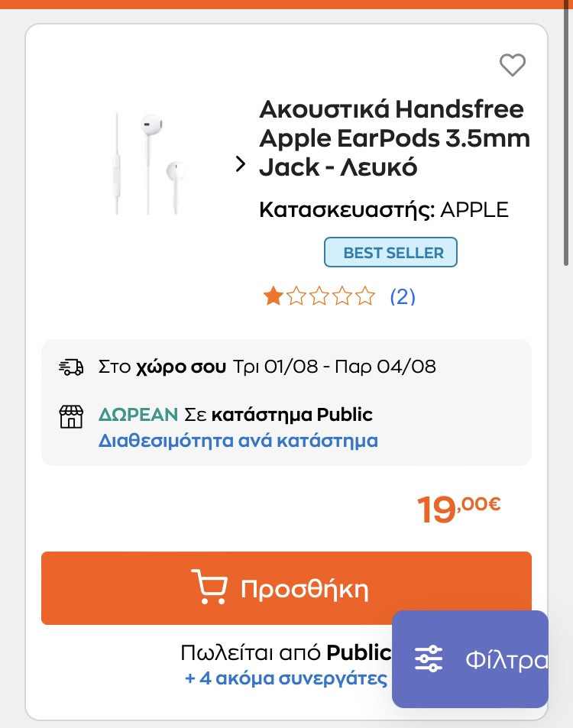Open the (2) reviews count link

coord(403,296)
